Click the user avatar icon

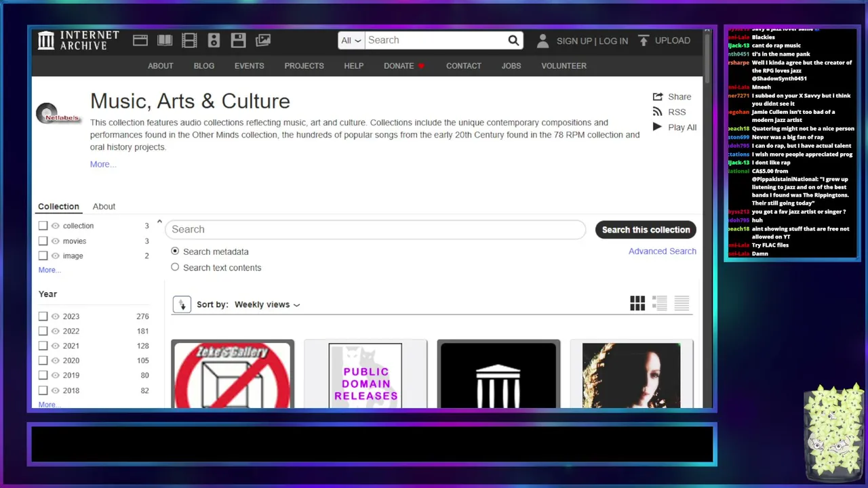[542, 41]
